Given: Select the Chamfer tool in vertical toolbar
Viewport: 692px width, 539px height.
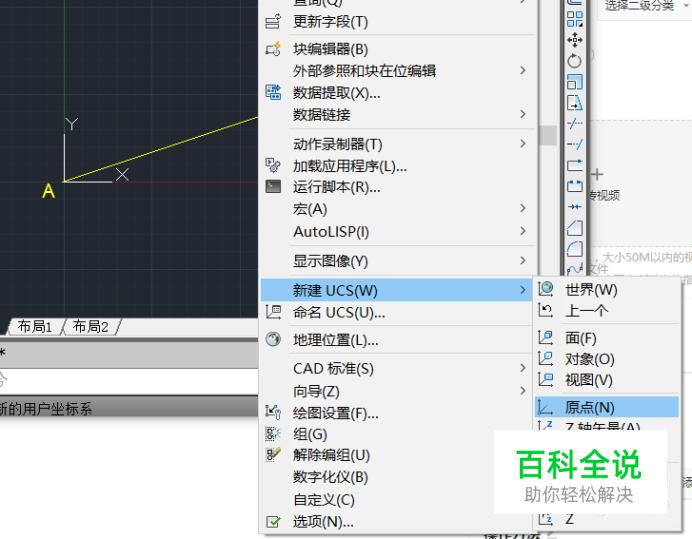Looking at the screenshot, I should tap(575, 228).
